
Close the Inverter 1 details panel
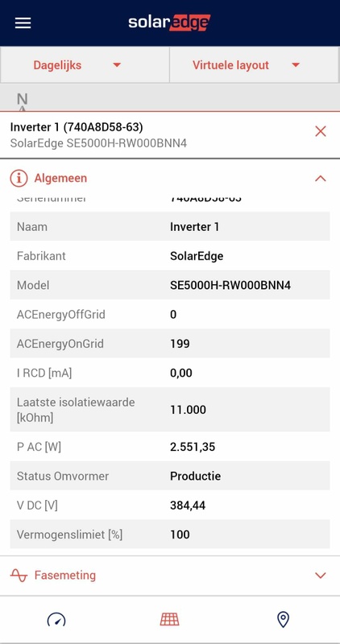point(321,131)
